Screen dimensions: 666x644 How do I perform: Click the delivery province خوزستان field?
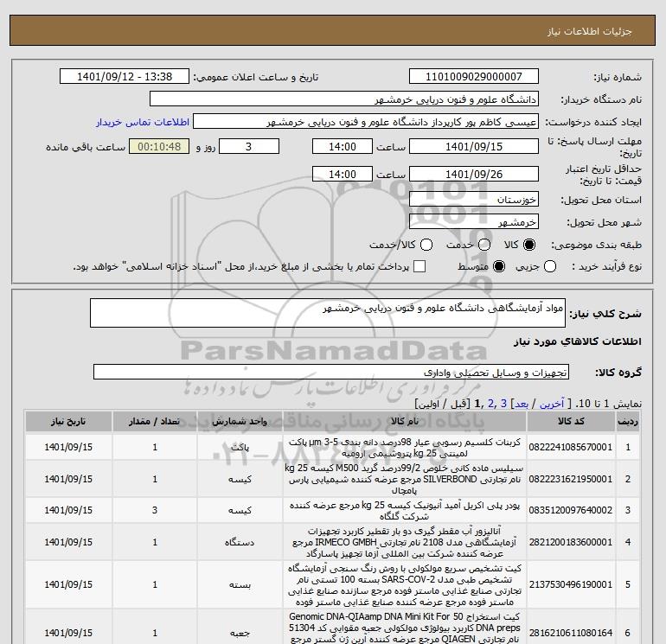pos(474,199)
